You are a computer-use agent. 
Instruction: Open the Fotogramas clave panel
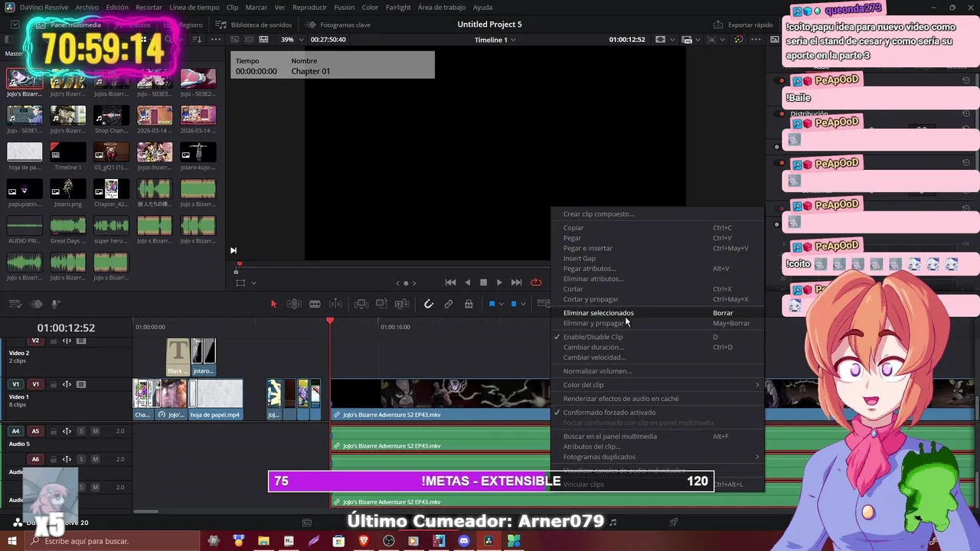pos(338,24)
